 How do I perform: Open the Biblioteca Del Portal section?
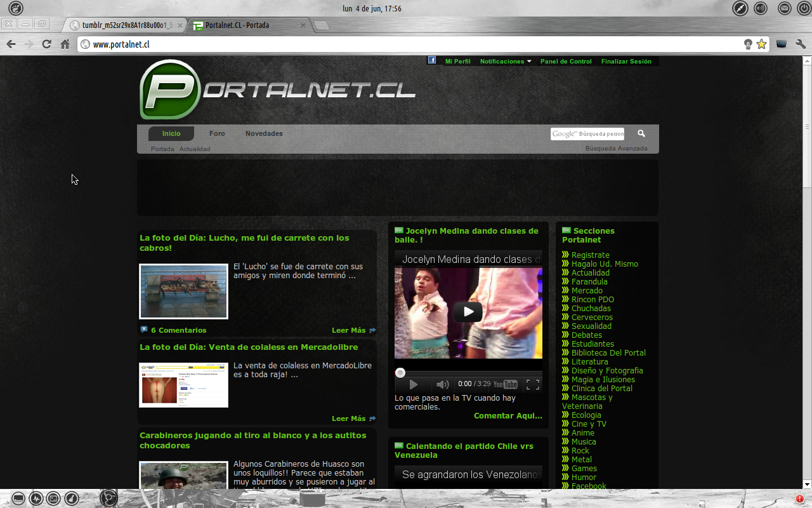click(x=608, y=353)
